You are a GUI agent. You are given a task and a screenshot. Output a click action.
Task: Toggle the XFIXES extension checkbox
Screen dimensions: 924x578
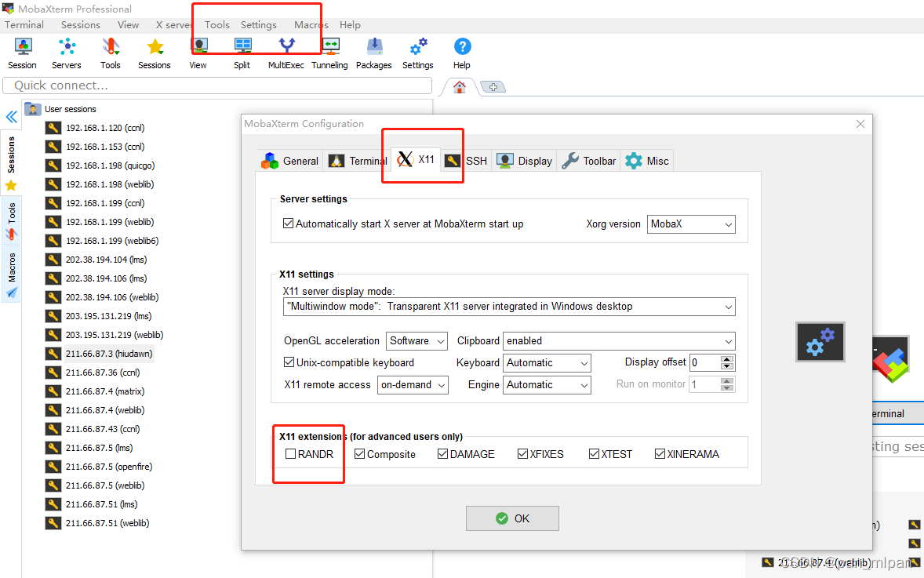coord(522,453)
